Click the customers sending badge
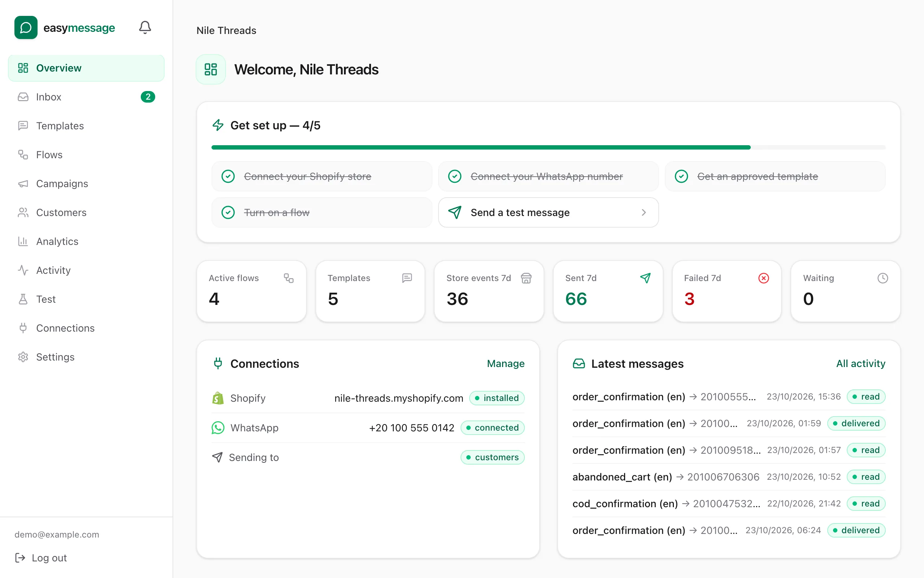Screen dimensions: 924x578 [493, 457]
